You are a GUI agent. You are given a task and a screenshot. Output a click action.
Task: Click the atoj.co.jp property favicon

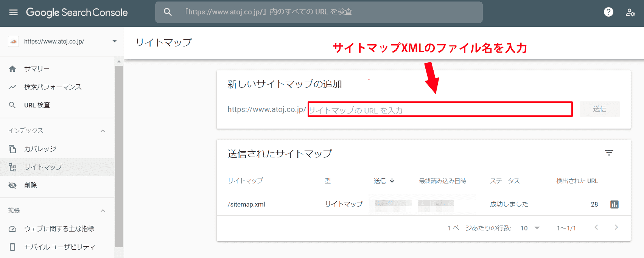tap(14, 41)
